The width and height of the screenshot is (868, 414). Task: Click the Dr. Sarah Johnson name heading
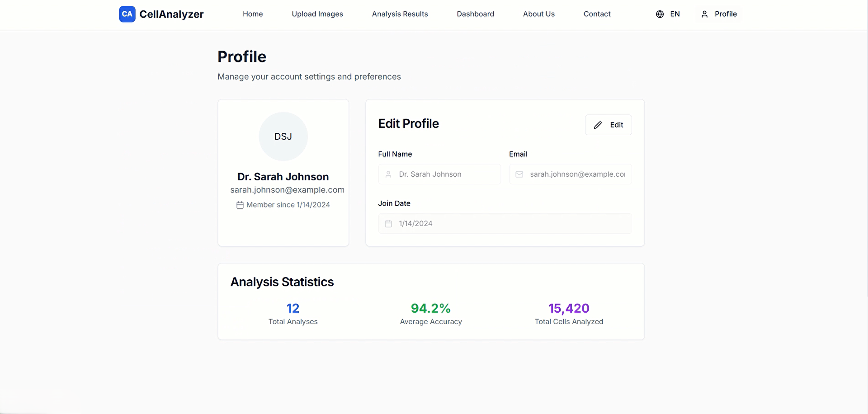point(283,177)
